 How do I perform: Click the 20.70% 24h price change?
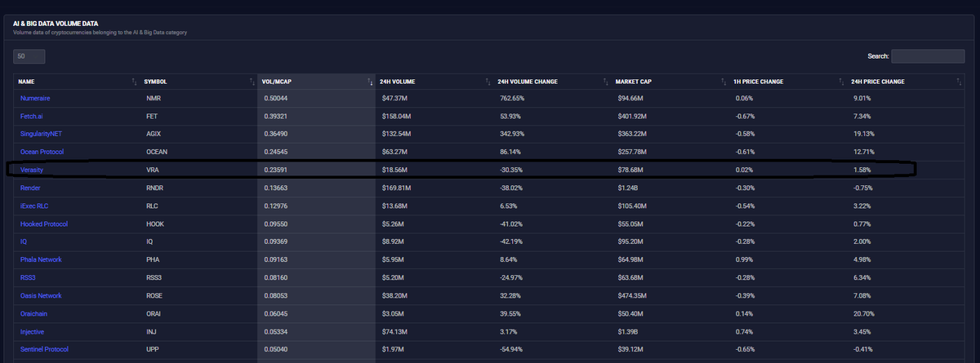coord(862,313)
